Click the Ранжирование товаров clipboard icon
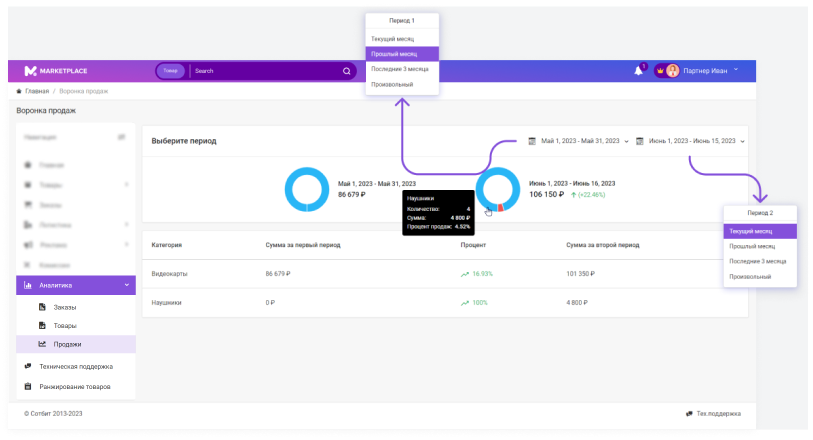The width and height of the screenshot is (813, 440). point(28,386)
